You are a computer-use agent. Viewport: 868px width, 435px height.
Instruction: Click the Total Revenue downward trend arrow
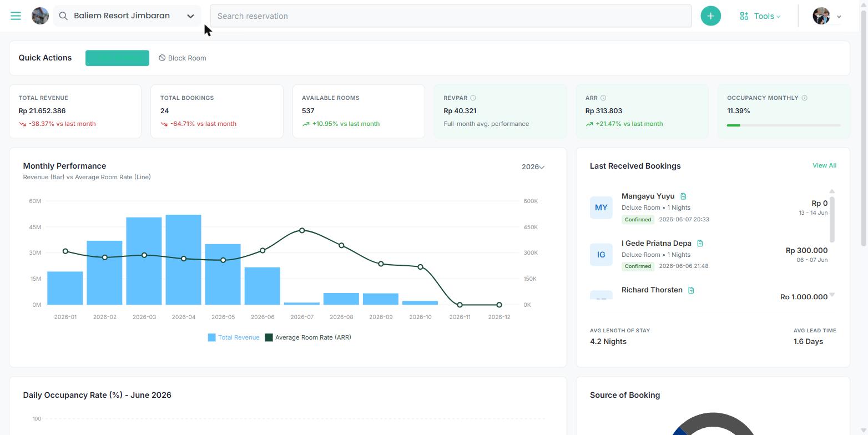(x=23, y=124)
